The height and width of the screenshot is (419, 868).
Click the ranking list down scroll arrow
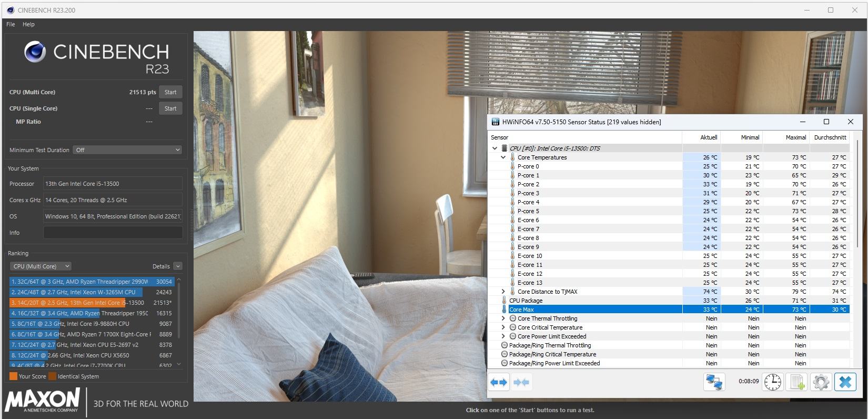[179, 364]
